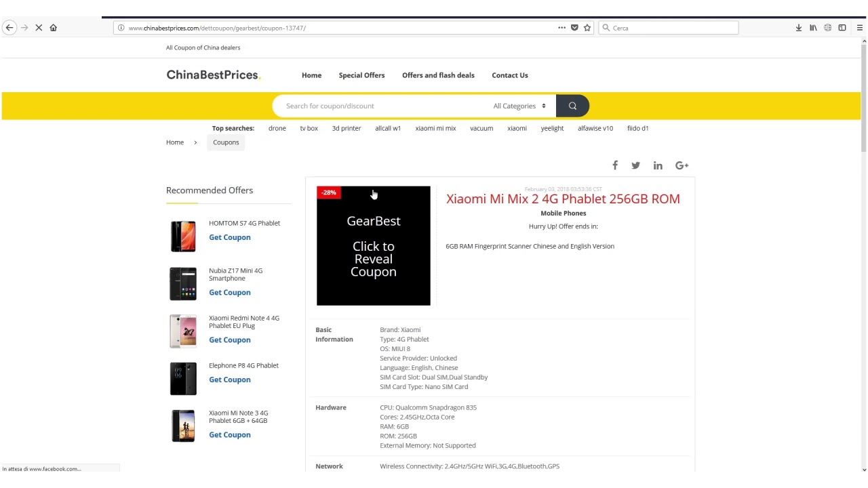Image resolution: width=868 pixels, height=488 pixels.
Task: Open the Firefox hamburger menu
Action: pos(860,28)
